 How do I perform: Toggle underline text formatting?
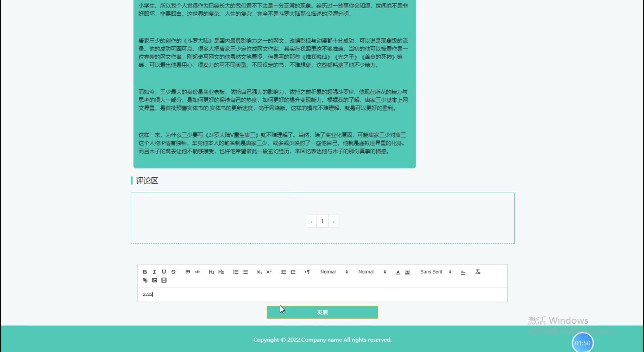pyautogui.click(x=164, y=272)
